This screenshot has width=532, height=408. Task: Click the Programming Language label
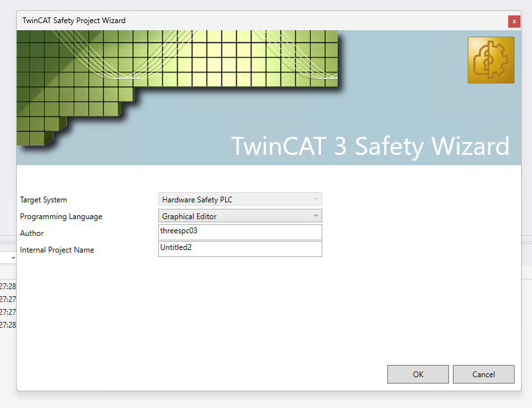[x=61, y=217]
